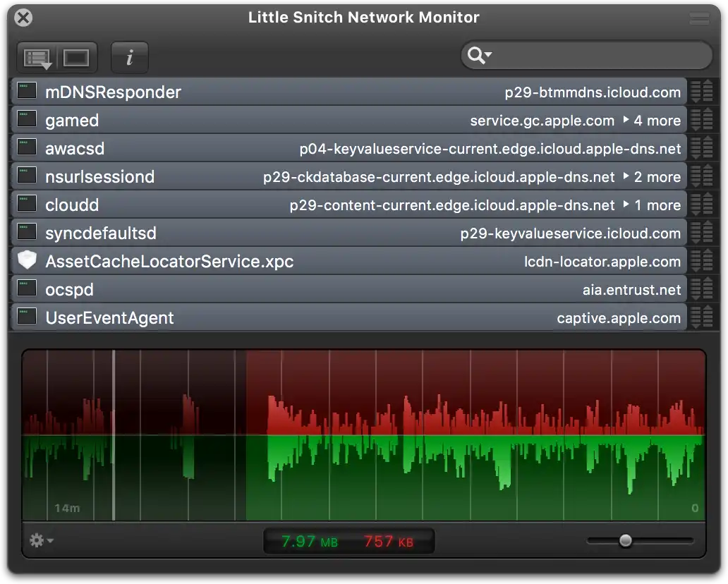The height and width of the screenshot is (584, 728).
Task: Click the gamed process icon
Action: [26, 119]
